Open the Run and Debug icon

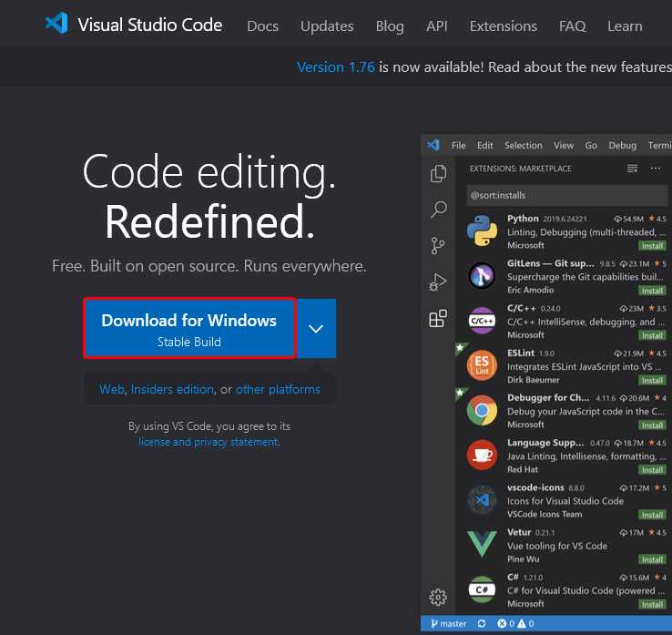coord(438,282)
